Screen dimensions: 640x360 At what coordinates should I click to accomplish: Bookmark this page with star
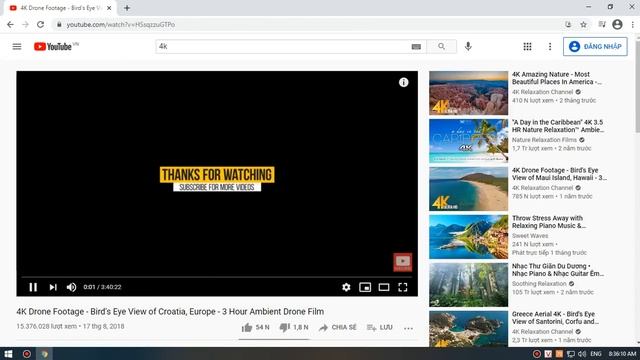tap(584, 24)
